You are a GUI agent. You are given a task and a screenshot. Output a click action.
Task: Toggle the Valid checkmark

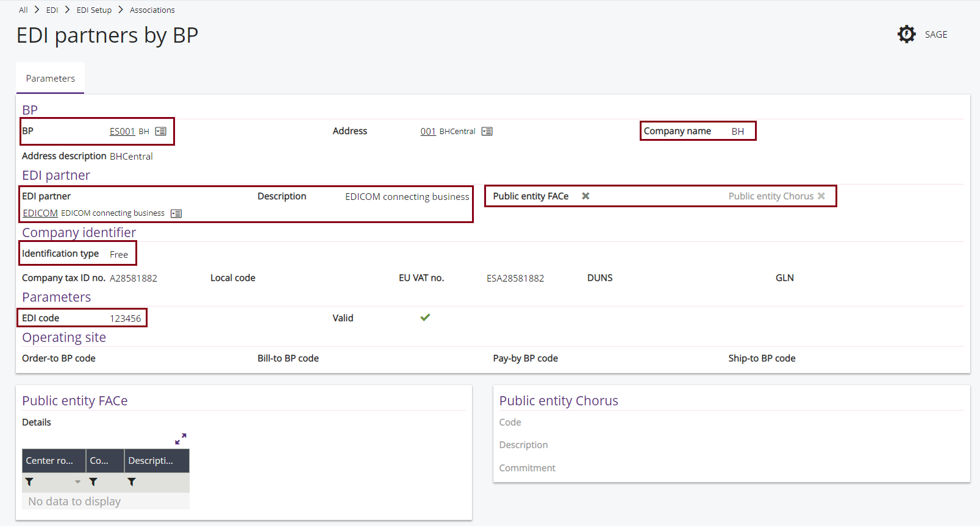(x=425, y=318)
